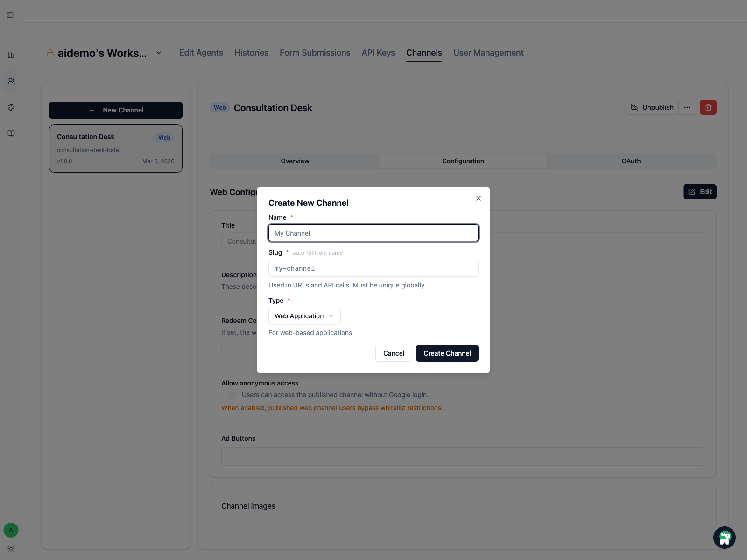
Task: Select the users panel icon in sidebar
Action: 11,81
